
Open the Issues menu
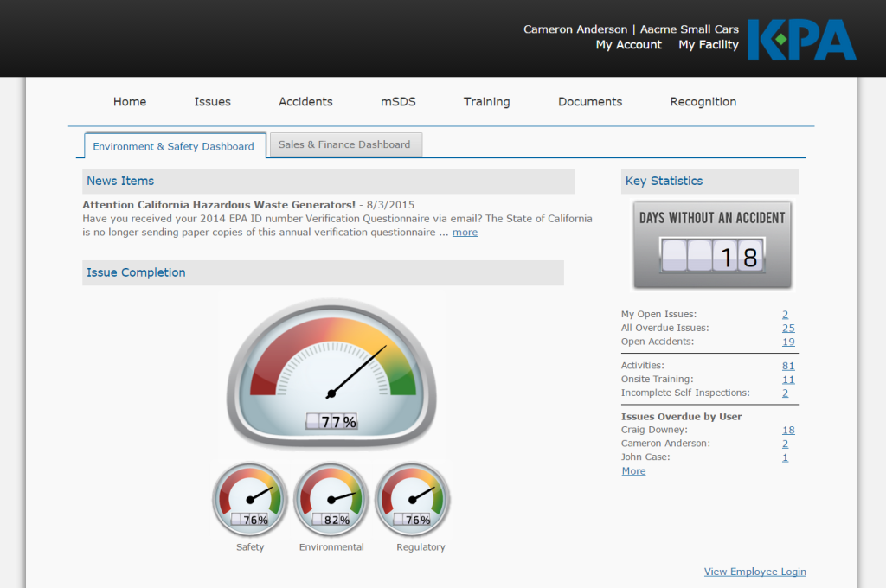pos(213,102)
